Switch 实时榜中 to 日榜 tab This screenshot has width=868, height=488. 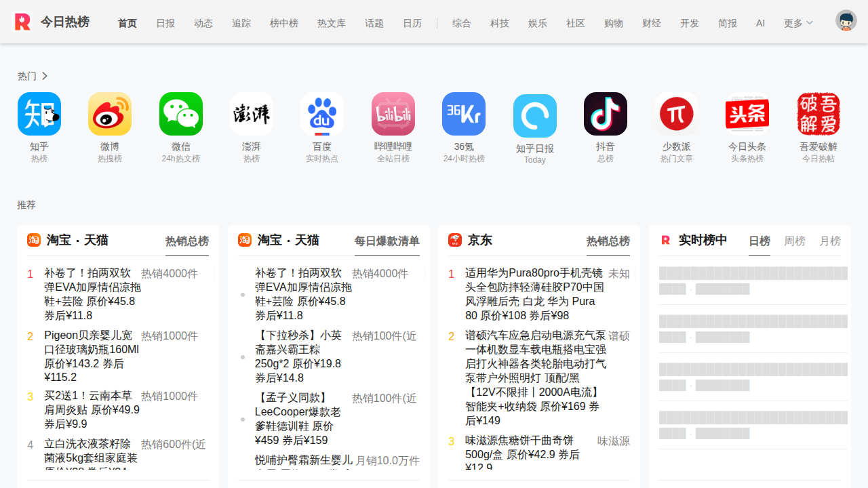click(x=759, y=241)
